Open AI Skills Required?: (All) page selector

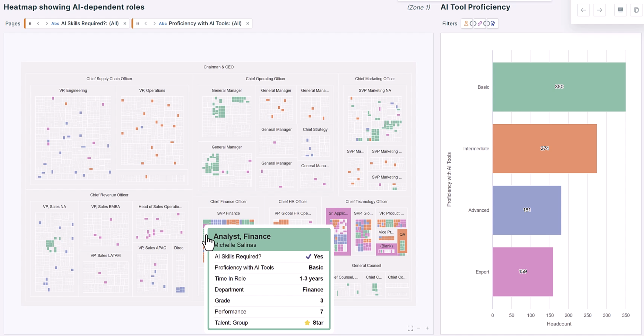[x=90, y=23]
